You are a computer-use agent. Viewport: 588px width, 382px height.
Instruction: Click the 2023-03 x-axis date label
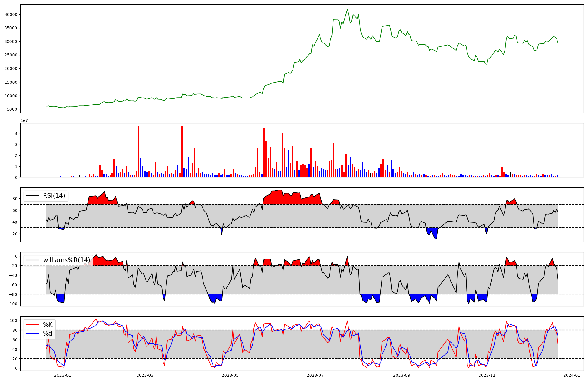point(145,375)
